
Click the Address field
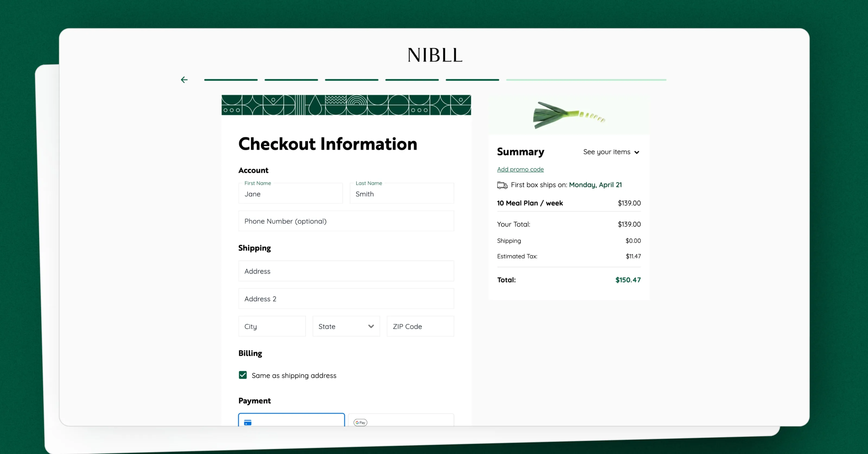pyautogui.click(x=346, y=271)
